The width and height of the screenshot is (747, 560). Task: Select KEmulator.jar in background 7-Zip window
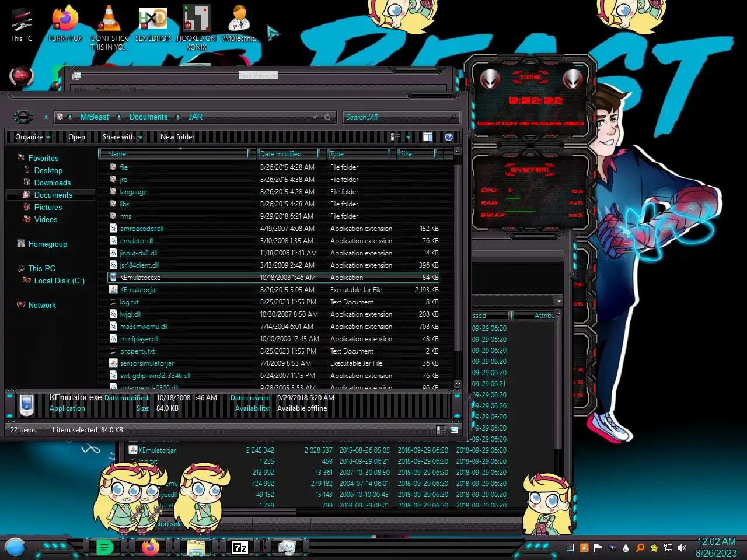(158, 450)
